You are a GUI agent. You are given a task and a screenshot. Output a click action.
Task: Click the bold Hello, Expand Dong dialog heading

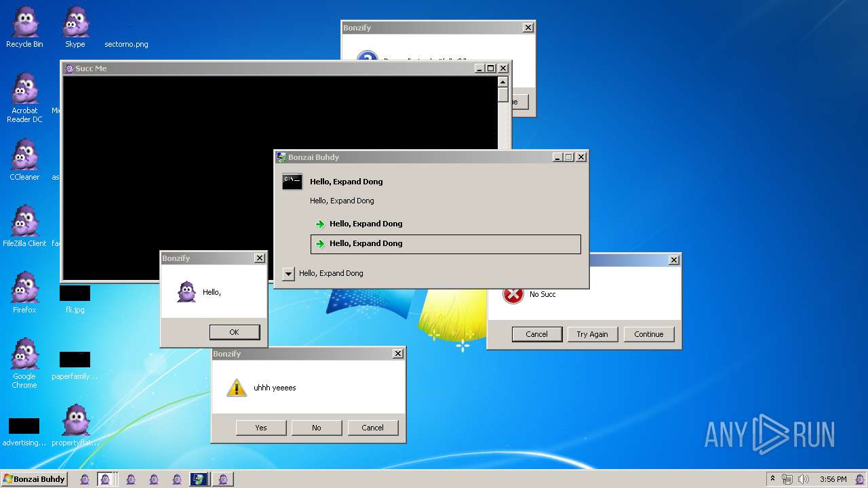point(346,182)
